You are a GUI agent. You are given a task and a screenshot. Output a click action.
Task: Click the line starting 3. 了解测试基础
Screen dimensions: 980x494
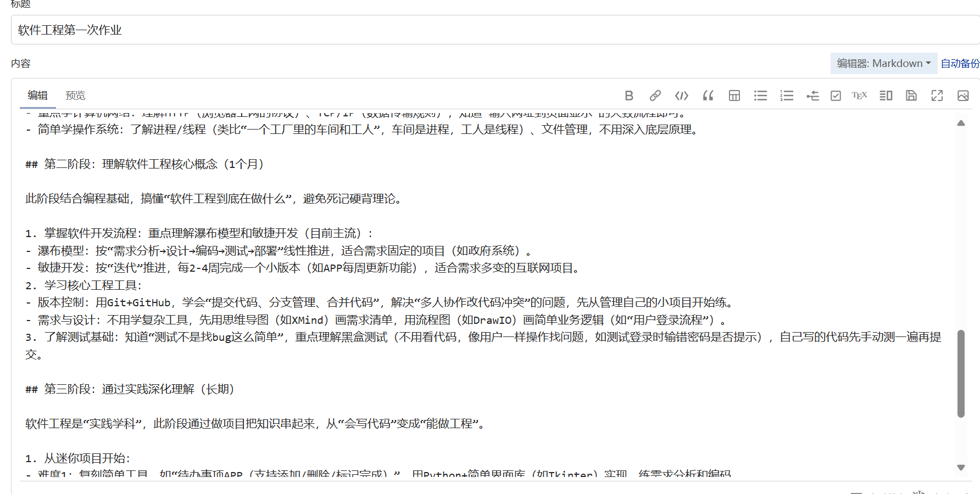pyautogui.click(x=483, y=346)
